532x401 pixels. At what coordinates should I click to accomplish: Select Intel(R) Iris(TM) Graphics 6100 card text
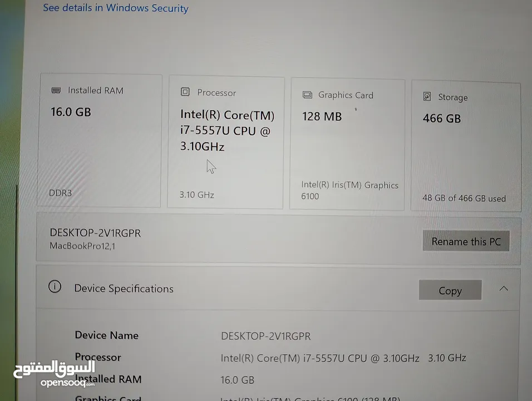coord(349,190)
